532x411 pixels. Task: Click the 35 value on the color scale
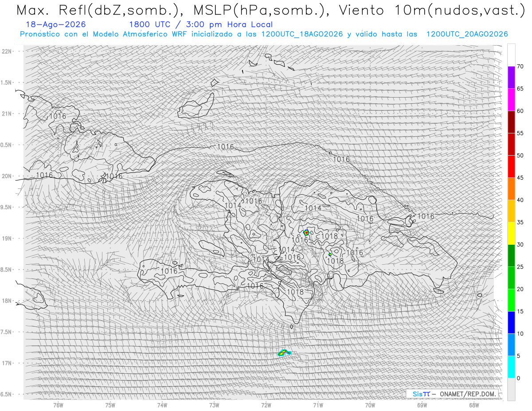(520, 222)
